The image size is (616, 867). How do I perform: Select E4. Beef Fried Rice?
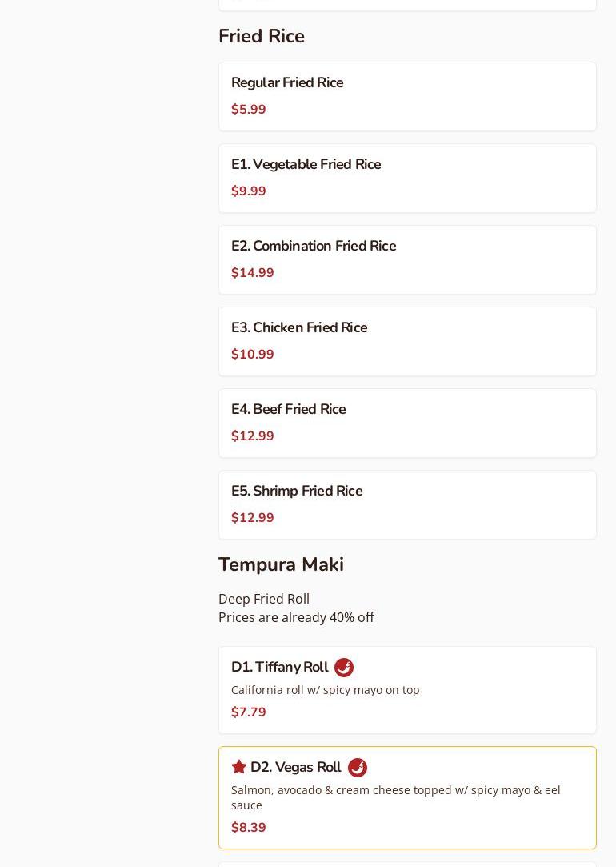click(x=407, y=423)
